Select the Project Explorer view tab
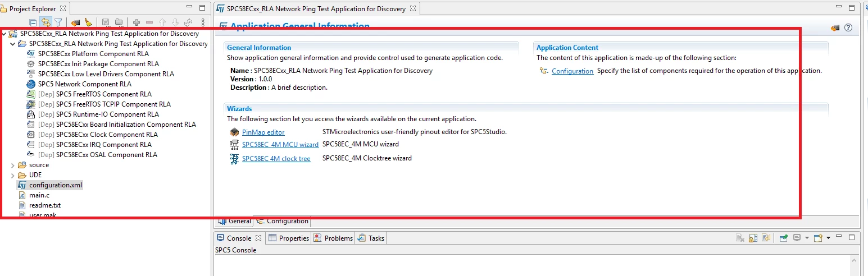This screenshot has width=868, height=276. 34,9
